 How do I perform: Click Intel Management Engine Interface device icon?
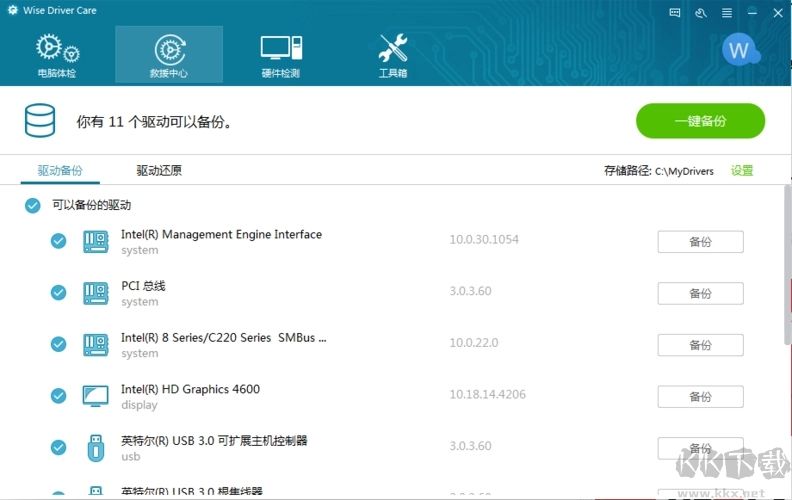(x=95, y=241)
